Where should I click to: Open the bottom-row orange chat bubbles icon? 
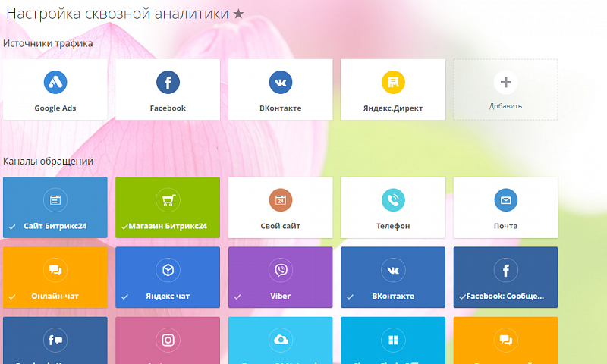506,340
